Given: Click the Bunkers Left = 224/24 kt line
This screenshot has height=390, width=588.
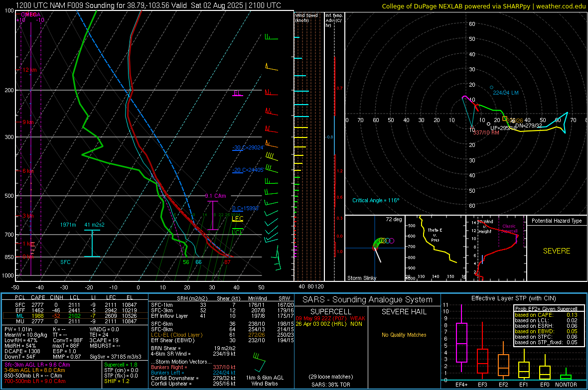Looking at the screenshot, I should (x=193, y=373).
